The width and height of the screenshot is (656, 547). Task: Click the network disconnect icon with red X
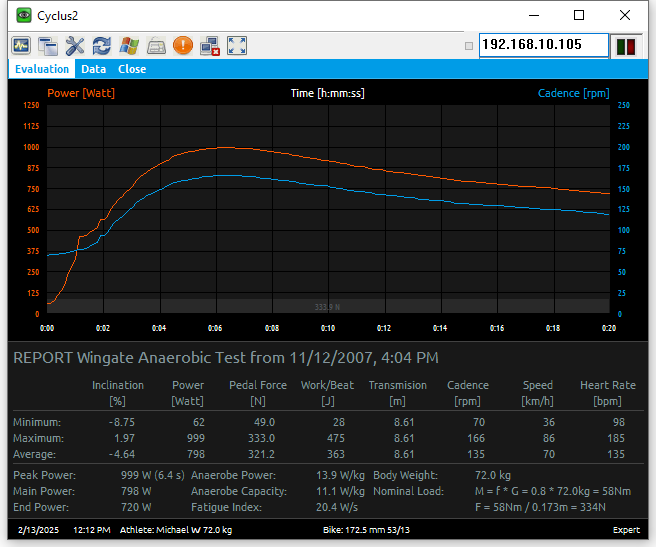pyautogui.click(x=210, y=46)
